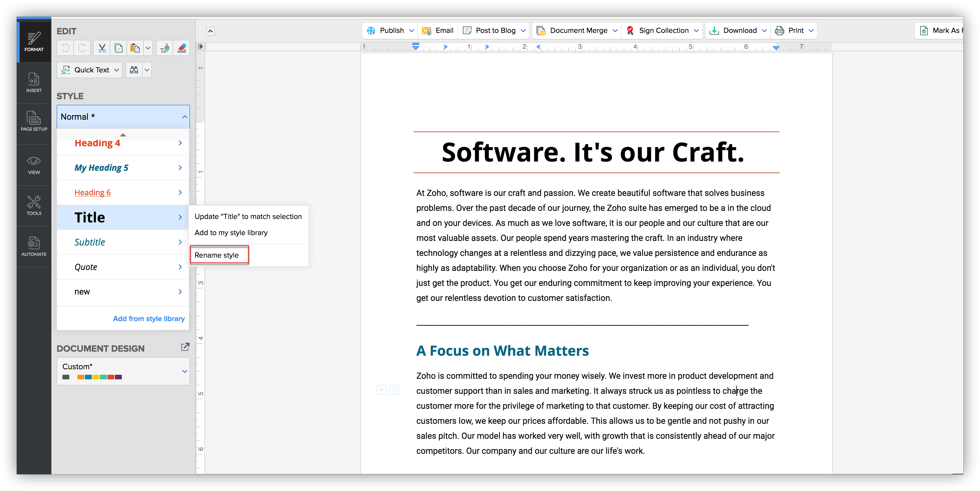Click the add block plus icon in margin
This screenshot has width=980, height=491.
tap(381, 389)
